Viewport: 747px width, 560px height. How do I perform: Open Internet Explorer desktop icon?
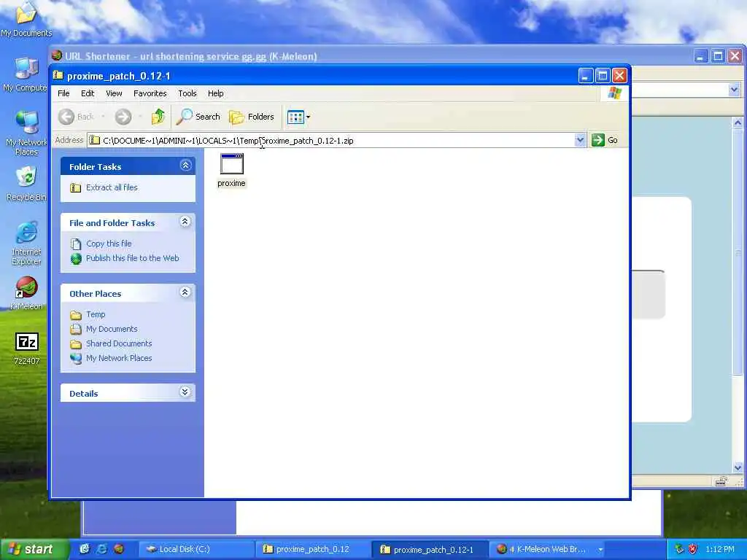26,244
